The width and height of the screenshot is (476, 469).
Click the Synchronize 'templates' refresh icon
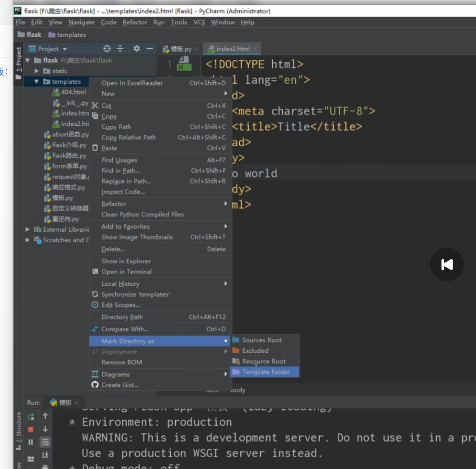(x=95, y=294)
